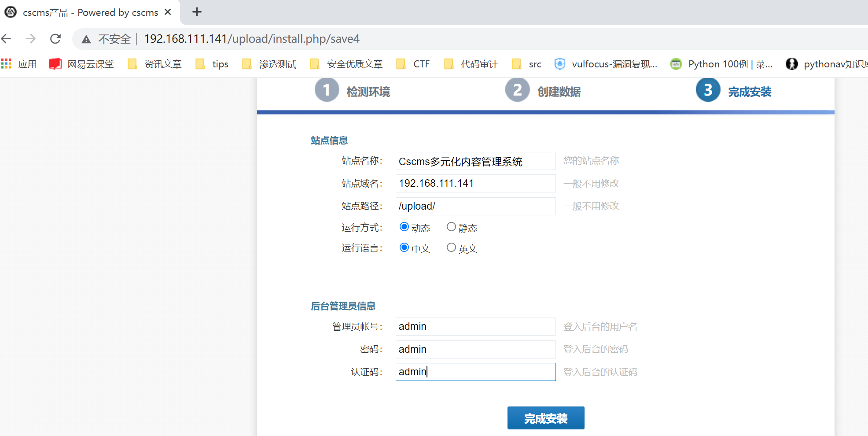Image resolution: width=868 pixels, height=436 pixels.
Task: Click the not-secure warning triangle icon
Action: [x=86, y=39]
